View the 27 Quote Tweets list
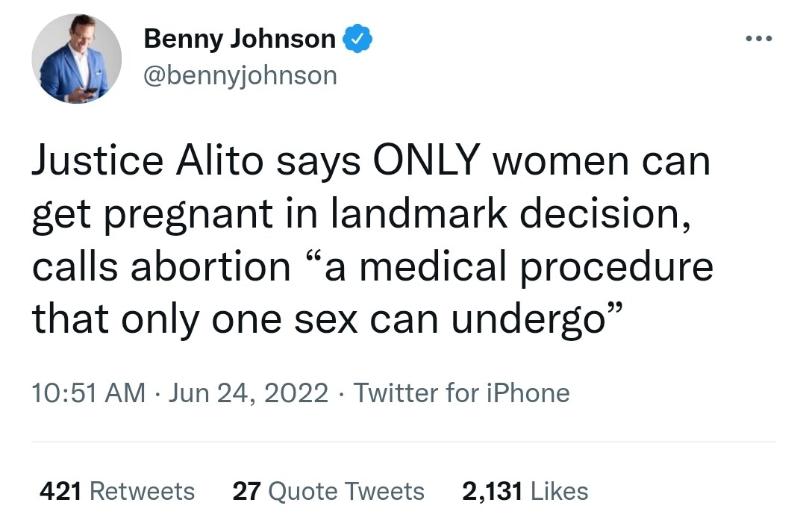This screenshot has width=806, height=532. pos(328,491)
